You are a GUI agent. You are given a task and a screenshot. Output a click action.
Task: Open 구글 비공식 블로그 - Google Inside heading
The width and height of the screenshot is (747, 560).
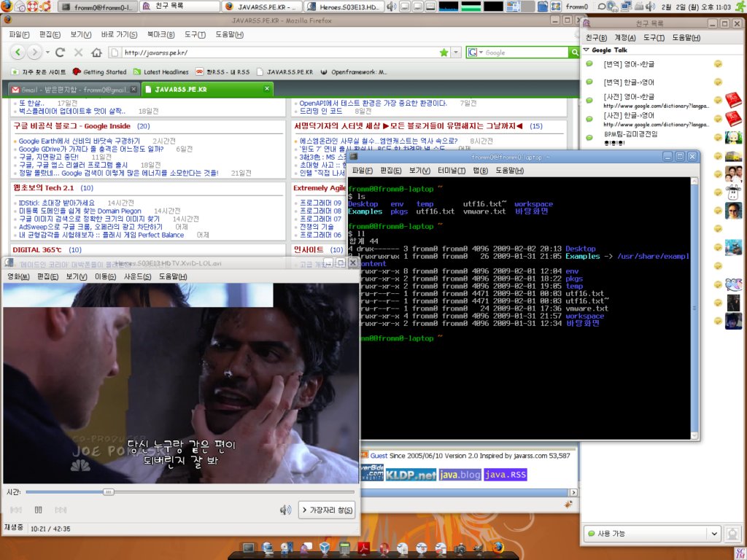[72, 126]
